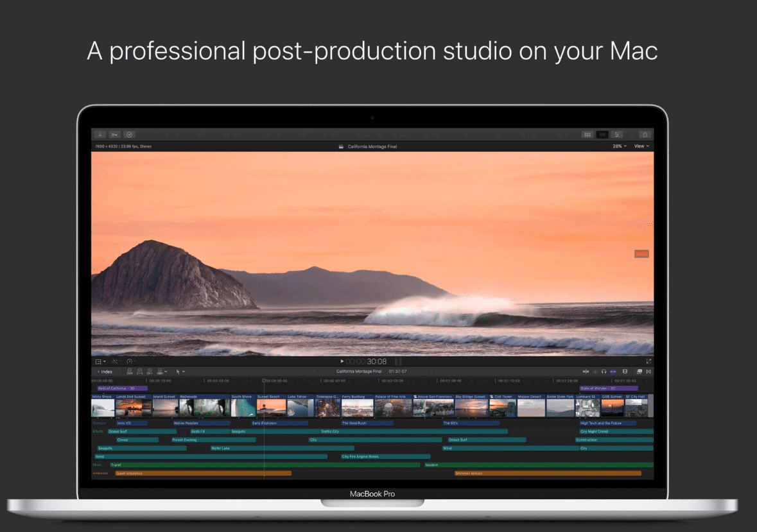Select the Lands End Sunset clip
Screen dimensions: 757x532
[x=134, y=405]
